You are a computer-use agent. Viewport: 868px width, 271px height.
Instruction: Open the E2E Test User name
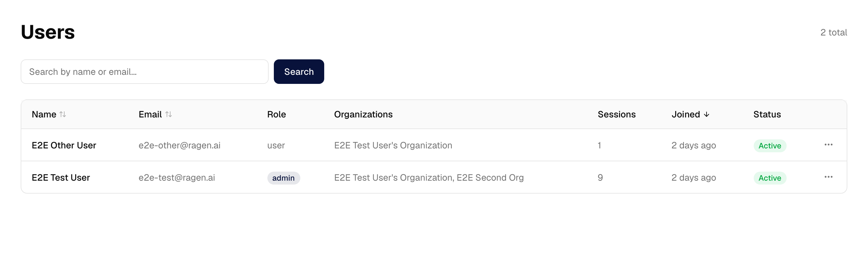coord(61,177)
